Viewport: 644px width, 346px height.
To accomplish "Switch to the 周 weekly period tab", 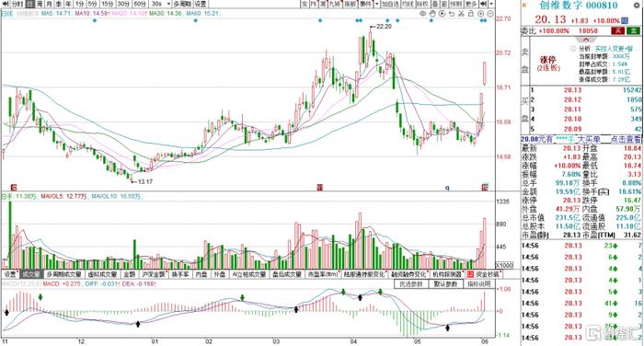I will [x=40, y=4].
